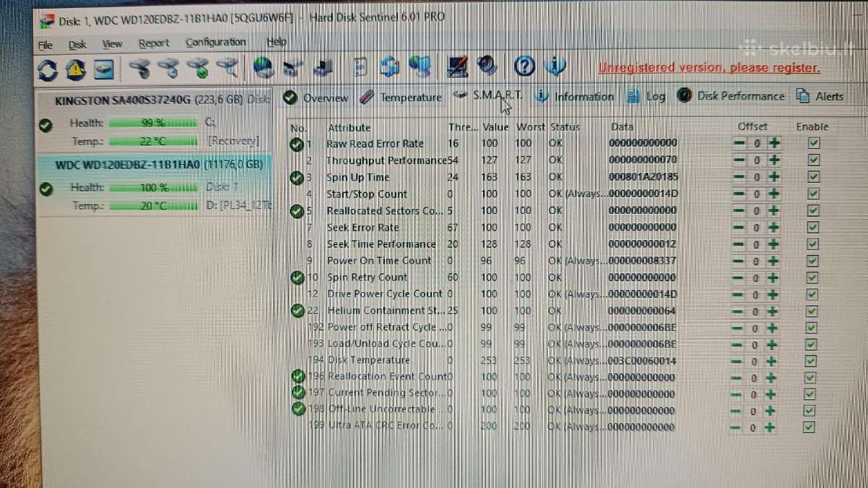Open the Help menu

[x=276, y=42]
